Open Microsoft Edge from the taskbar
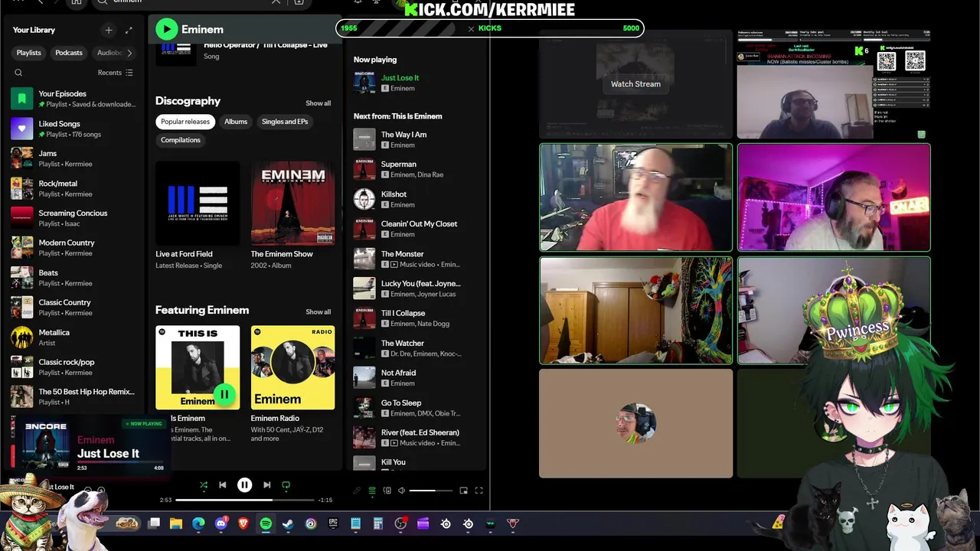The height and width of the screenshot is (551, 980). (x=199, y=523)
